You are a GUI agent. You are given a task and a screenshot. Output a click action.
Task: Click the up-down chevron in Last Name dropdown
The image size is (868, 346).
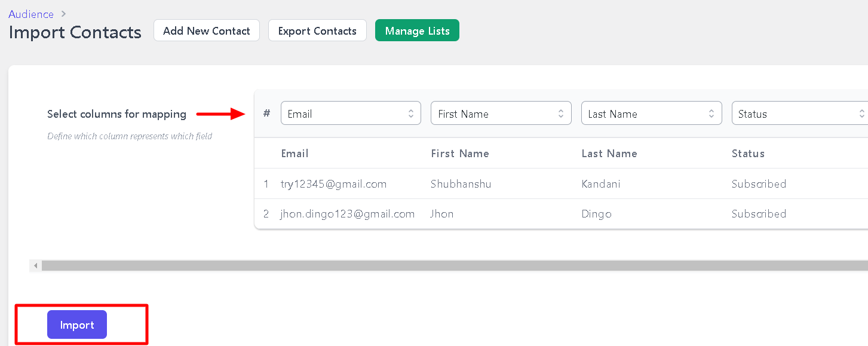(x=711, y=114)
